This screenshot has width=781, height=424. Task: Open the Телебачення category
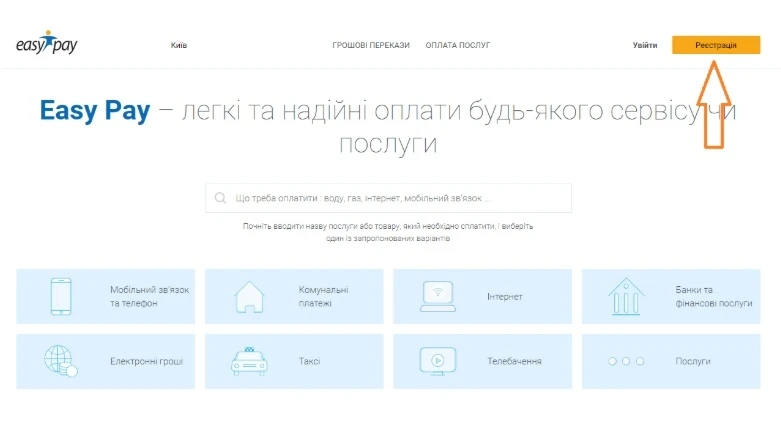tap(483, 361)
